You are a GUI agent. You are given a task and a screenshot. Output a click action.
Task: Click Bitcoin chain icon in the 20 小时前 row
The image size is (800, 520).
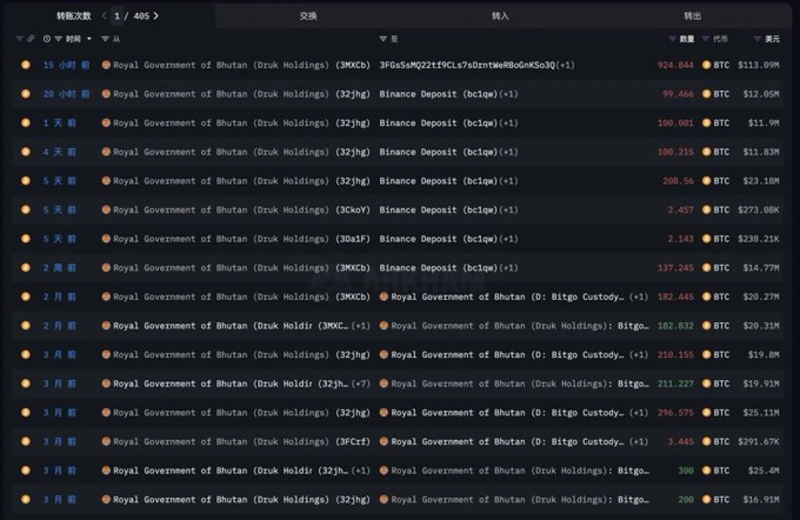[x=26, y=94]
